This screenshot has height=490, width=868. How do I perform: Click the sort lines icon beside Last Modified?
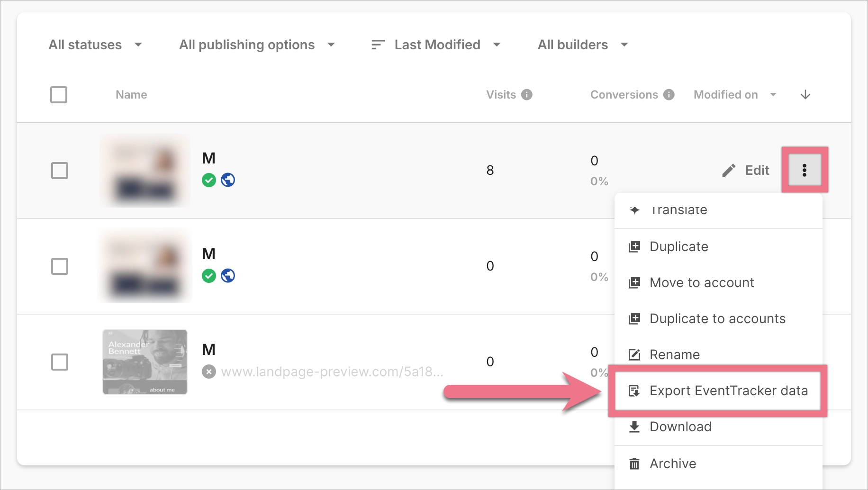(x=378, y=45)
